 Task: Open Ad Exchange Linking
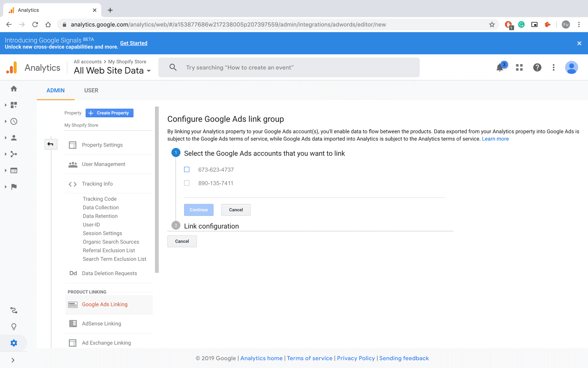[x=109, y=343]
